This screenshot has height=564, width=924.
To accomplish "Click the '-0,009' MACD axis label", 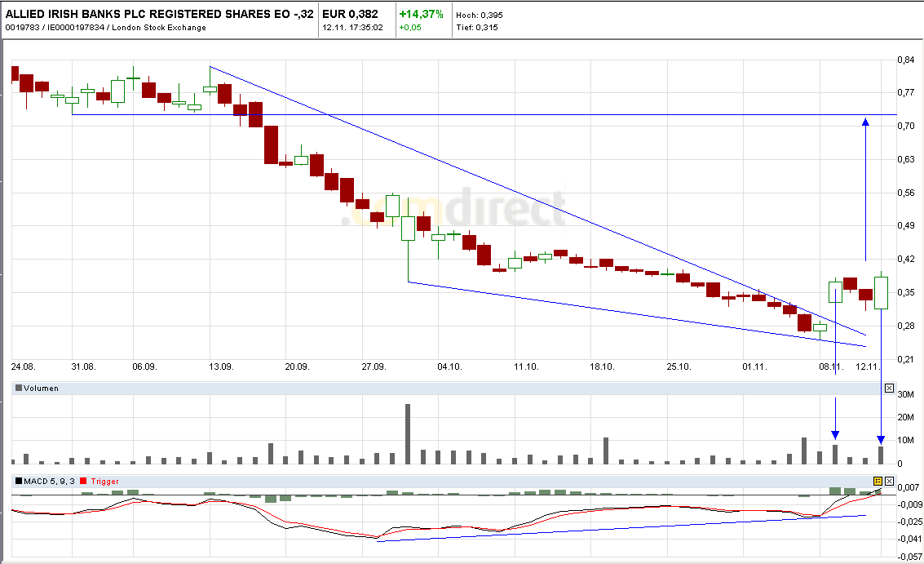I will tap(909, 504).
